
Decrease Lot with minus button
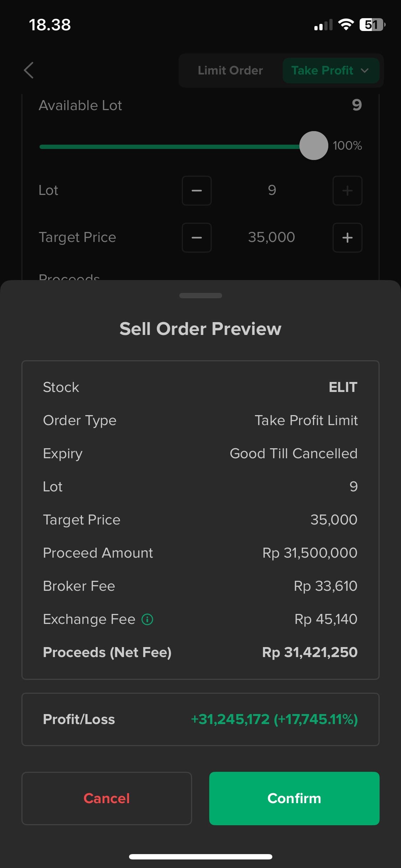197,191
